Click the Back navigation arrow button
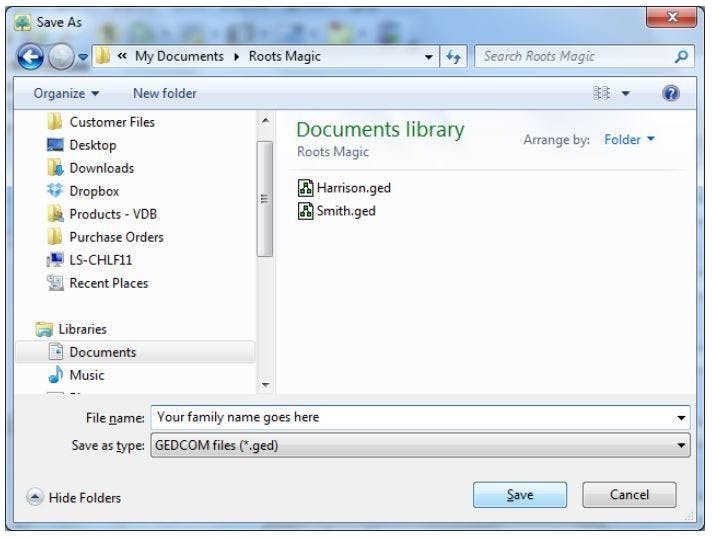The image size is (712, 539). [x=30, y=57]
